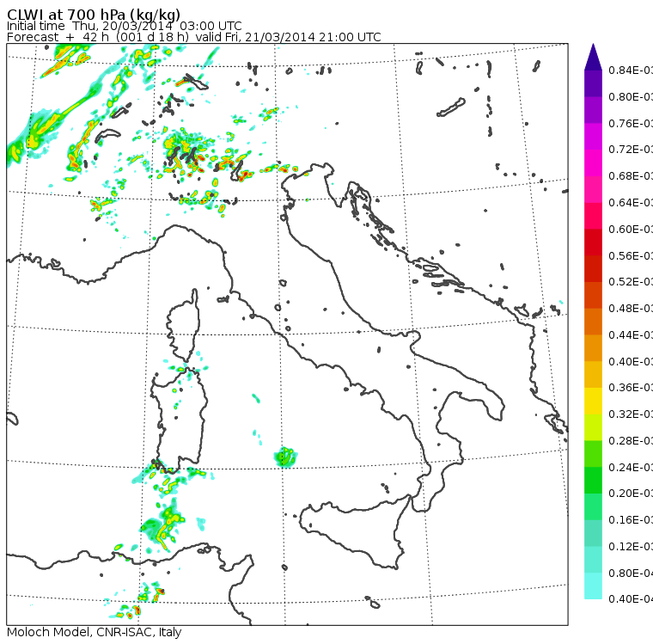
Task: Select the 0.12E-03 legend value
Action: [631, 547]
